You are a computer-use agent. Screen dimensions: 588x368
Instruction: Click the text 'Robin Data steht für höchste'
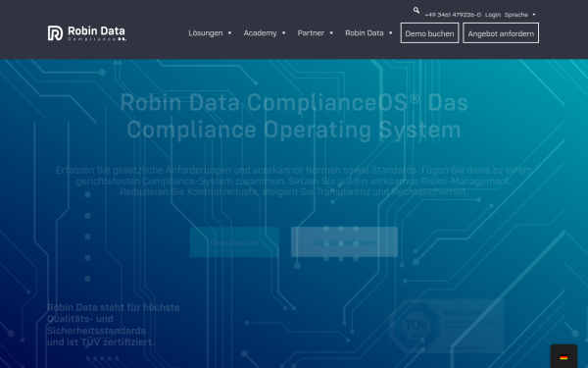(114, 307)
